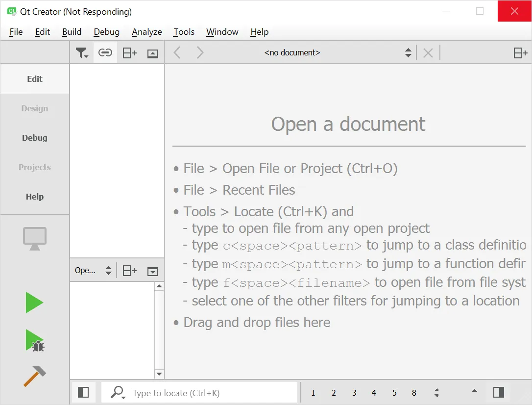Screen dimensions: 532x405
Task: Minimize the Qt Creator window
Action: pyautogui.click(x=446, y=11)
